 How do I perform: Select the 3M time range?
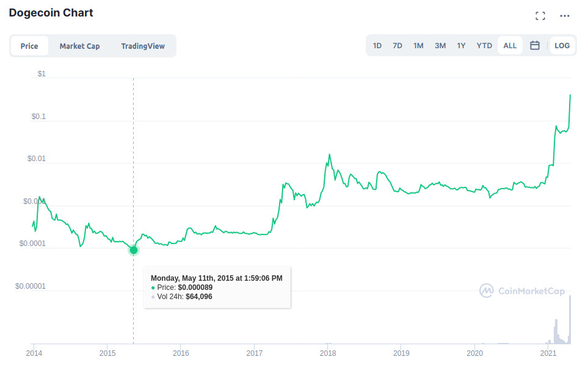(x=440, y=46)
